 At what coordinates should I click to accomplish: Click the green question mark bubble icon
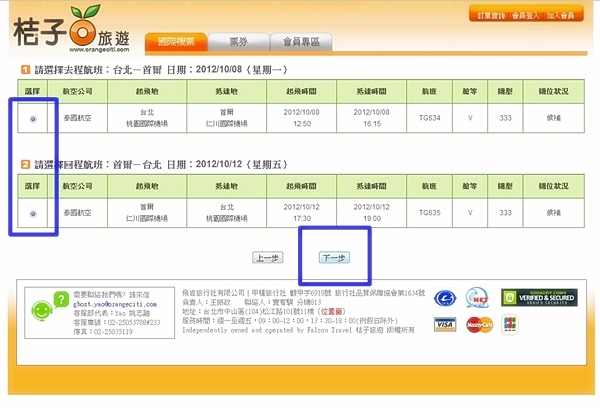(61, 299)
